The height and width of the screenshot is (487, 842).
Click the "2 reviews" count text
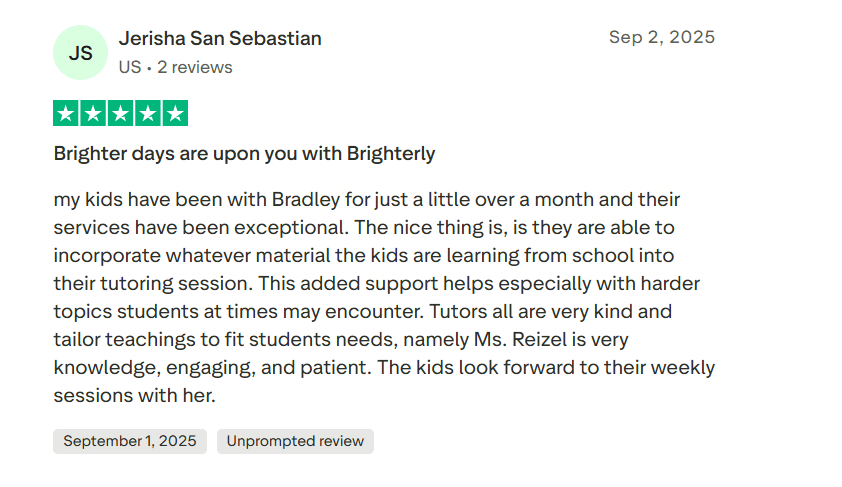click(x=195, y=68)
